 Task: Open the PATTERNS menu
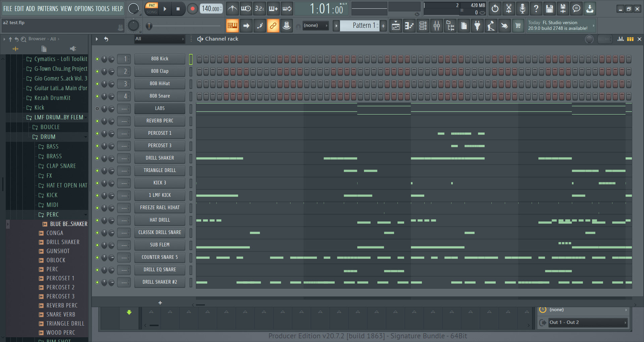pyautogui.click(x=48, y=9)
